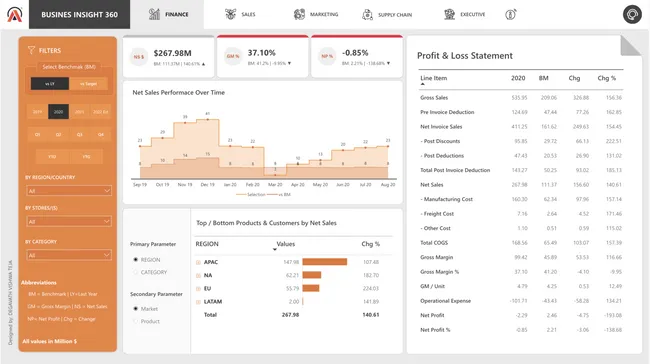The width and height of the screenshot is (650, 364).
Task: Switch to the Supply Chain tab
Action: point(387,15)
